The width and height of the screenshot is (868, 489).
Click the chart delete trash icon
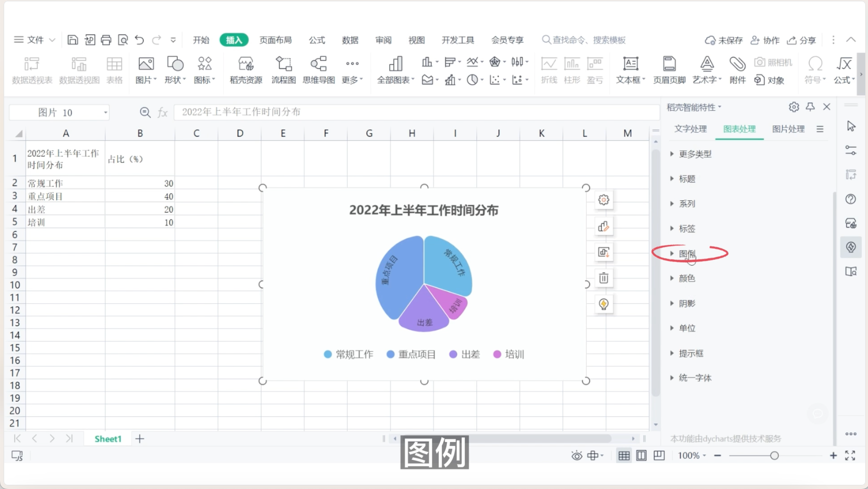[604, 278]
